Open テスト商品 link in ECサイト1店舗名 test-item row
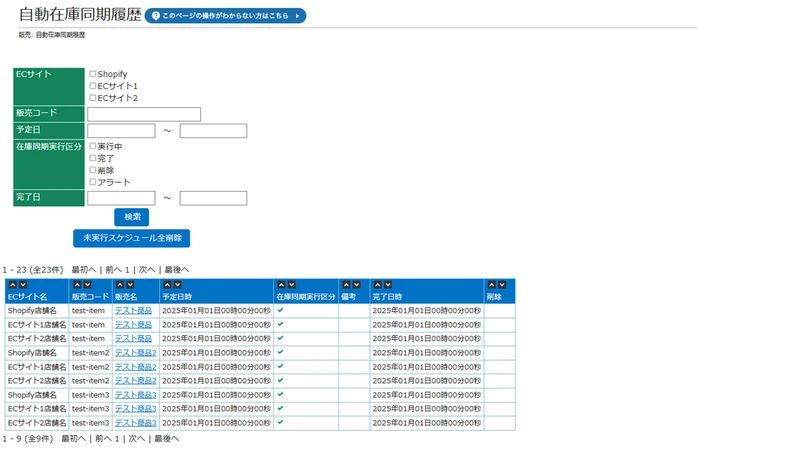Image resolution: width=800 pixels, height=450 pixels. [133, 325]
